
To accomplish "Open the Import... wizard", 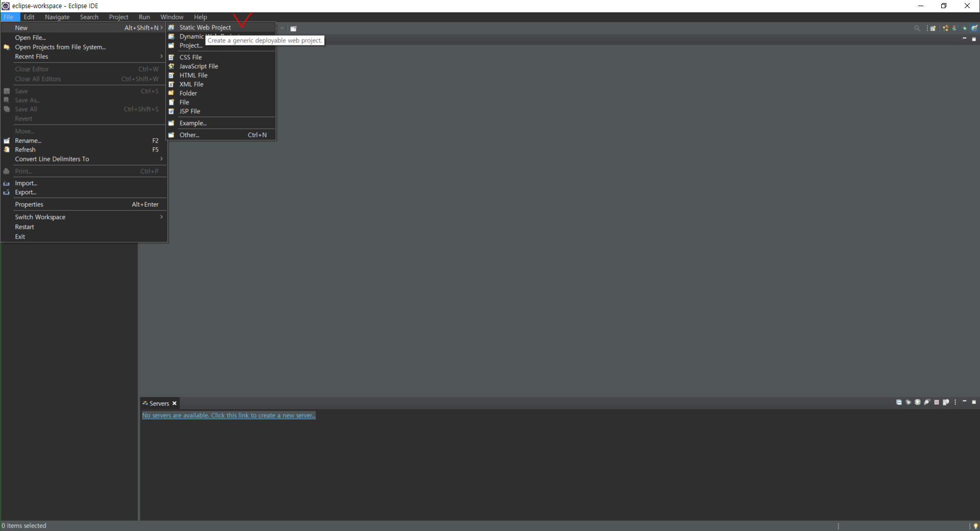I will point(84,183).
